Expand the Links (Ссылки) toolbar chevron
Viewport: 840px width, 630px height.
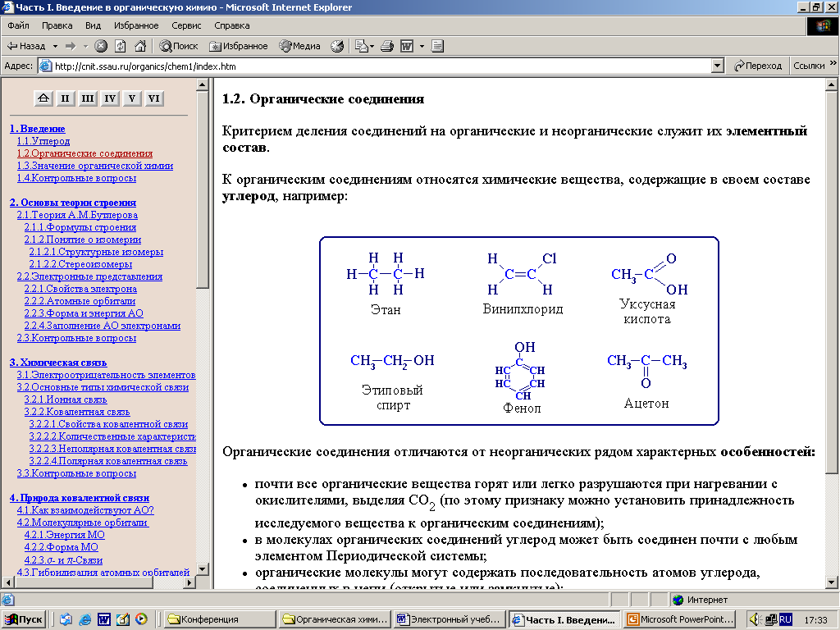click(833, 63)
